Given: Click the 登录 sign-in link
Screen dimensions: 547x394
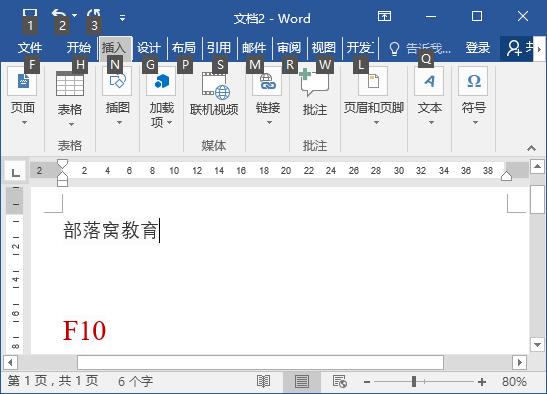Looking at the screenshot, I should pyautogui.click(x=478, y=47).
